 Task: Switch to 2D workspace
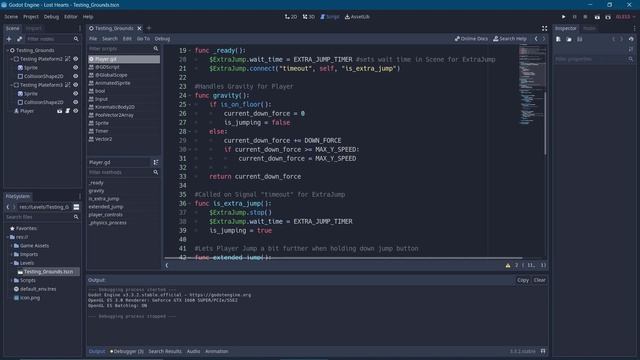pyautogui.click(x=291, y=17)
